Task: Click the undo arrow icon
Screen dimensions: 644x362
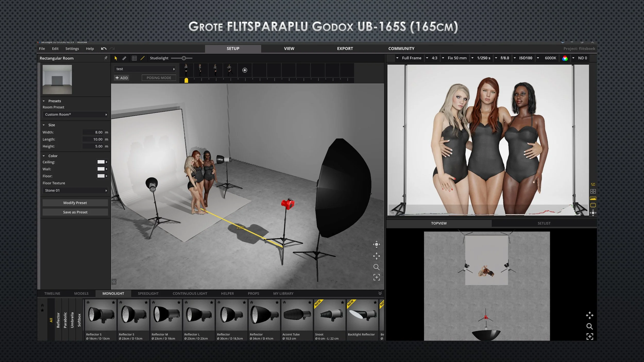Action: [104, 49]
